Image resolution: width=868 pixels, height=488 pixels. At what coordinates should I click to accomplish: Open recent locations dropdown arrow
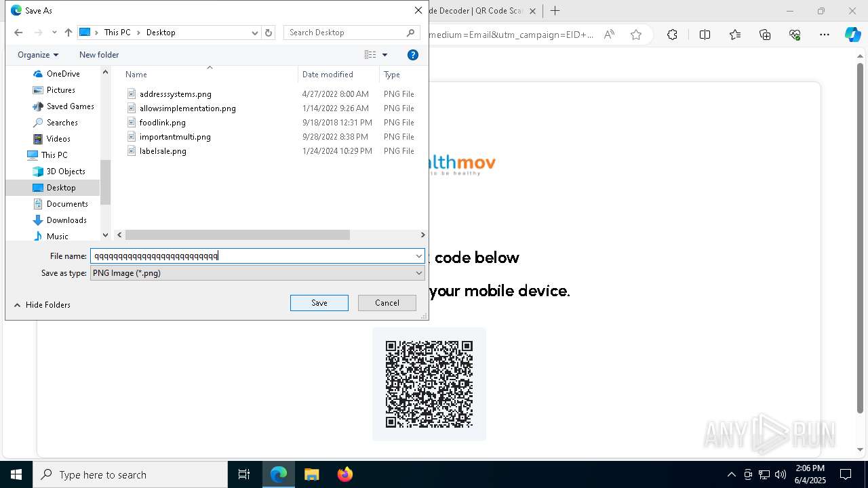[54, 33]
